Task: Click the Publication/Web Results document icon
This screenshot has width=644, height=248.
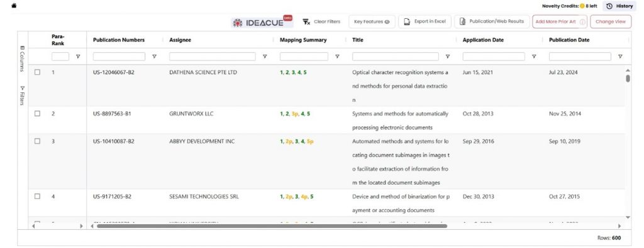Action: click(462, 22)
